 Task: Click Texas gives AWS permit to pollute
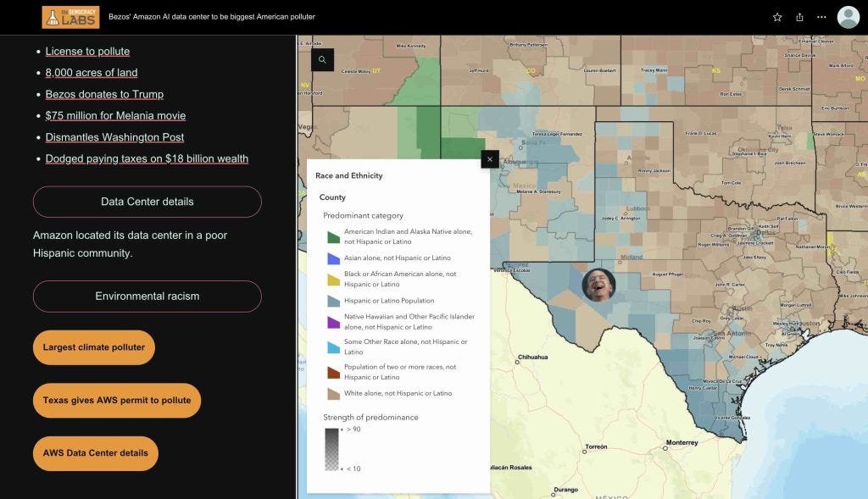tap(117, 401)
